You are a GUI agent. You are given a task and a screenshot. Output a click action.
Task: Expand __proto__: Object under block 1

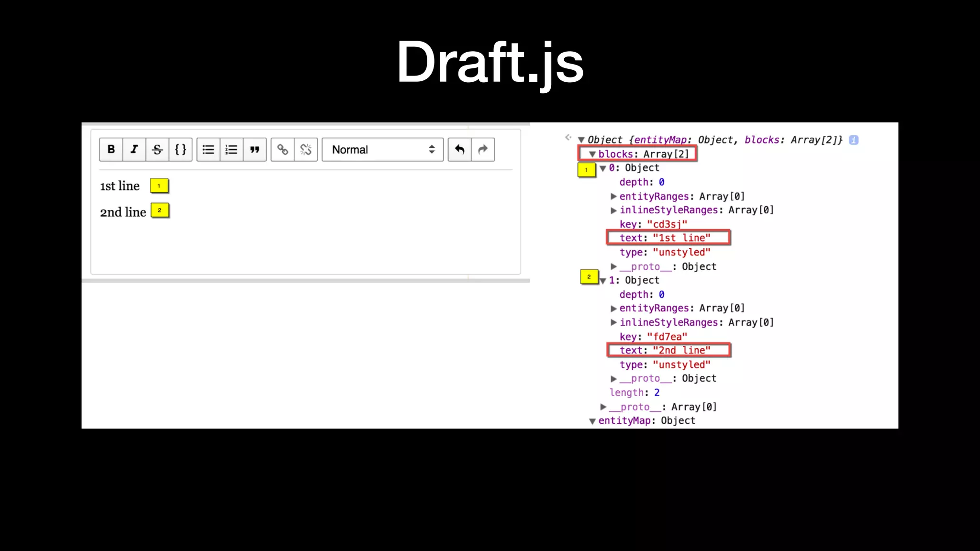click(x=613, y=379)
